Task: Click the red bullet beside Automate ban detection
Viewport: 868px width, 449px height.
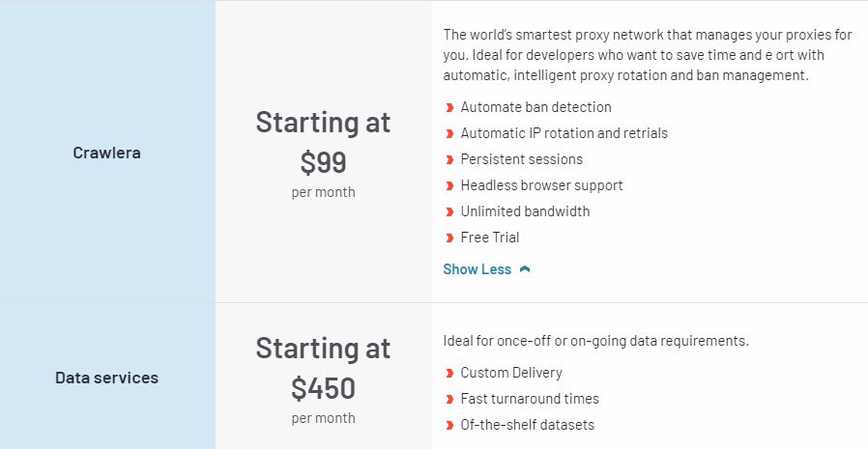Action: coord(449,107)
